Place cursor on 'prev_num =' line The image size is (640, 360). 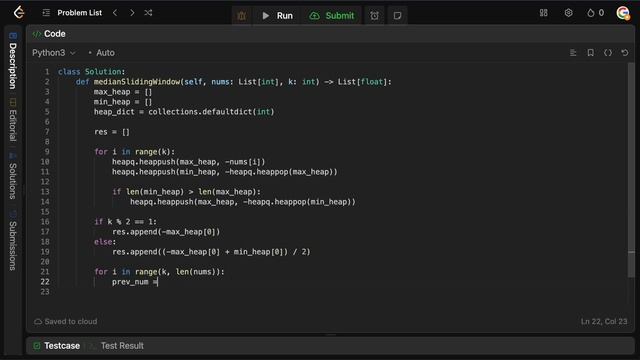click(135, 282)
